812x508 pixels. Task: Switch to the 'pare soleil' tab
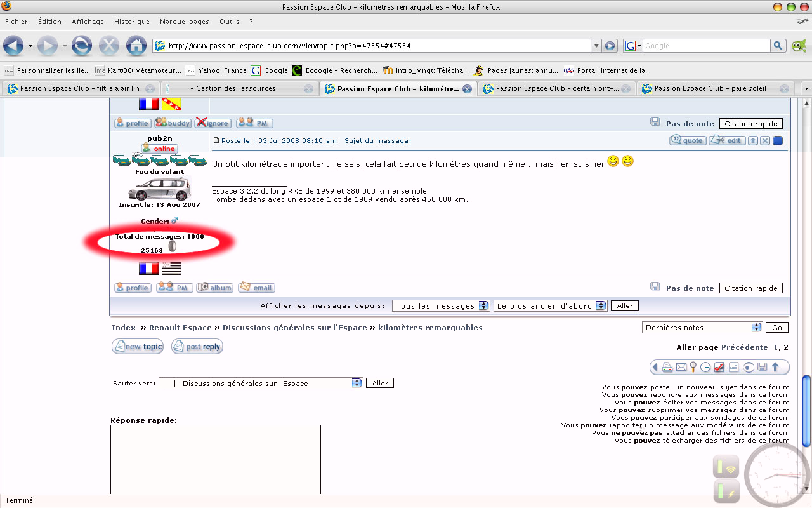tap(709, 89)
